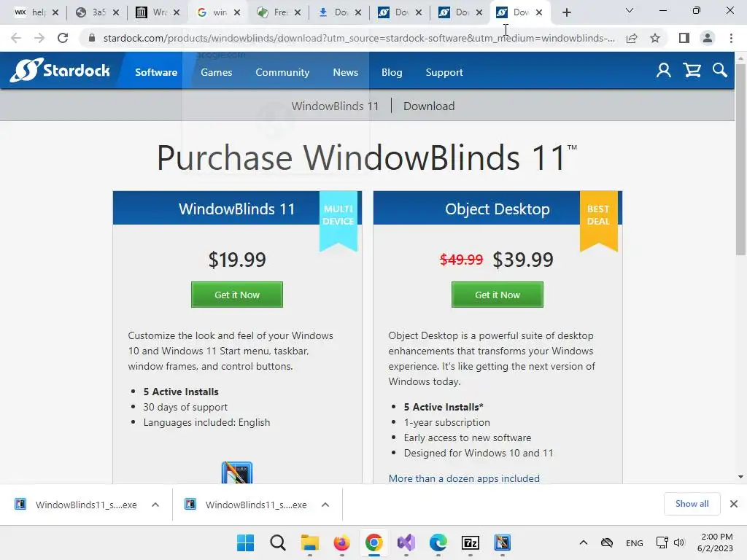
Task: Open the Software menu
Action: click(x=156, y=72)
